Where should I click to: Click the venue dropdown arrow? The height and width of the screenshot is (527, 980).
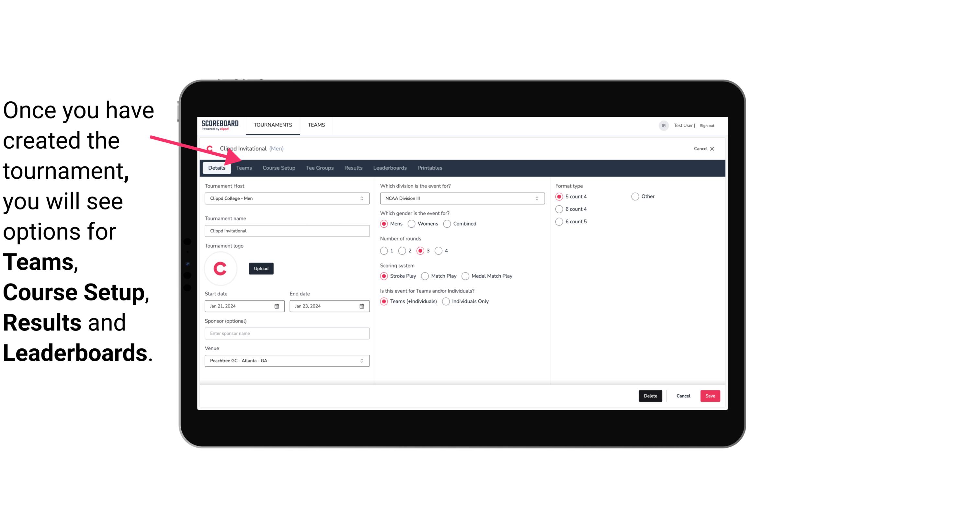pos(362,360)
